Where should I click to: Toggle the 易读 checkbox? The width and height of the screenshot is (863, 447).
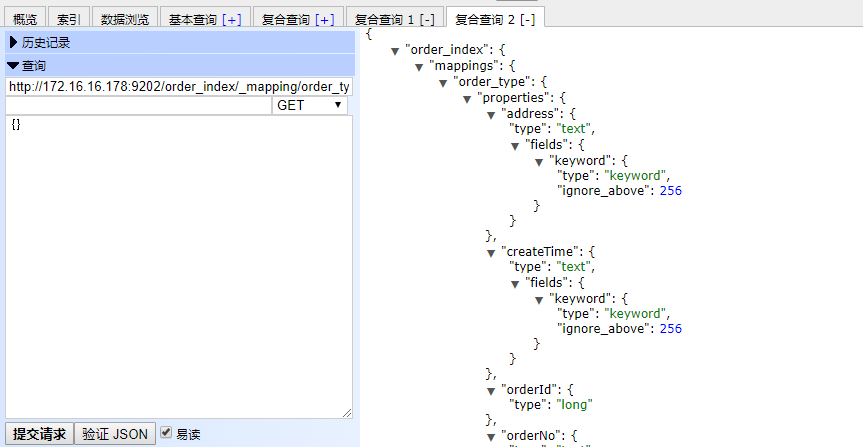point(166,433)
